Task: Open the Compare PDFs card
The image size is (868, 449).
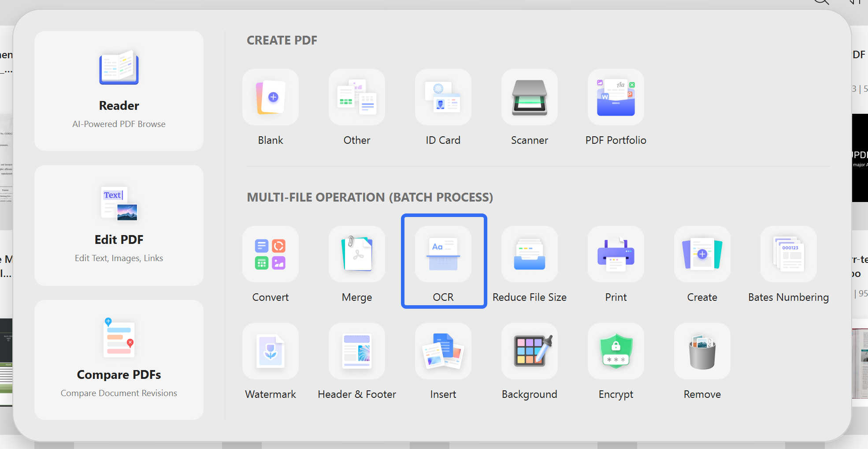Action: (x=119, y=360)
